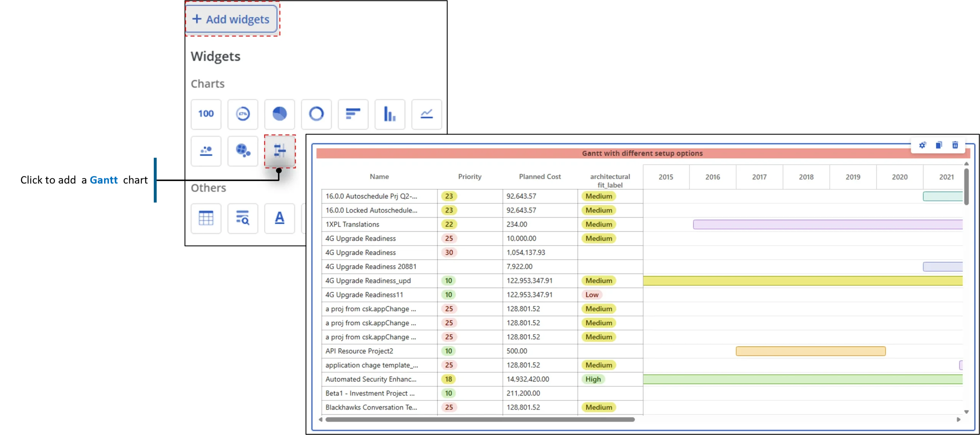Add a gauge percentage chart widget
The height and width of the screenshot is (435, 980).
[x=243, y=114]
